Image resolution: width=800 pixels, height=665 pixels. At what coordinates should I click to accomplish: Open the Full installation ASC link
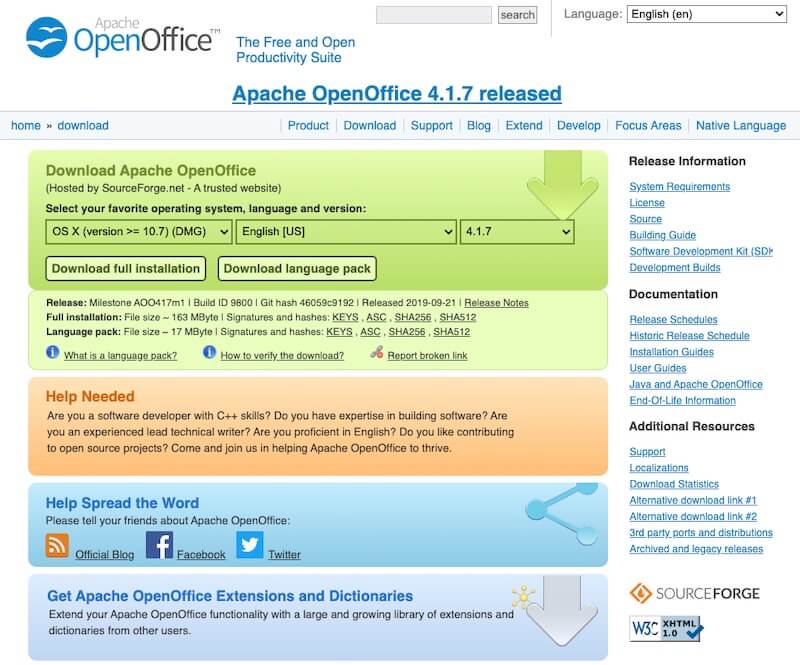376,317
